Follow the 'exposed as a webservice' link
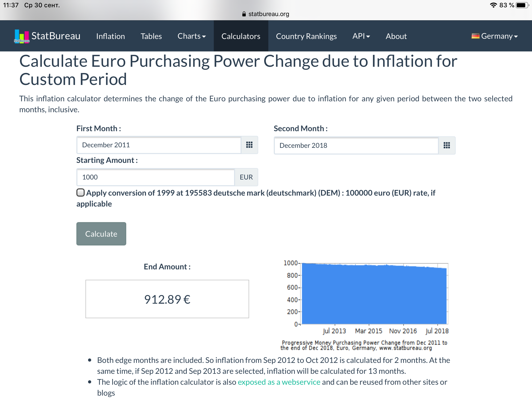The image size is (532, 399). coord(279,382)
